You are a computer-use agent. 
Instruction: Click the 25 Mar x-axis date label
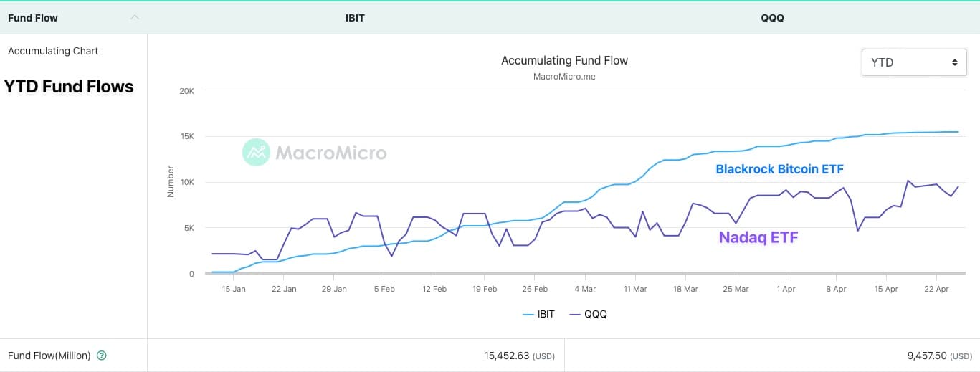click(736, 289)
